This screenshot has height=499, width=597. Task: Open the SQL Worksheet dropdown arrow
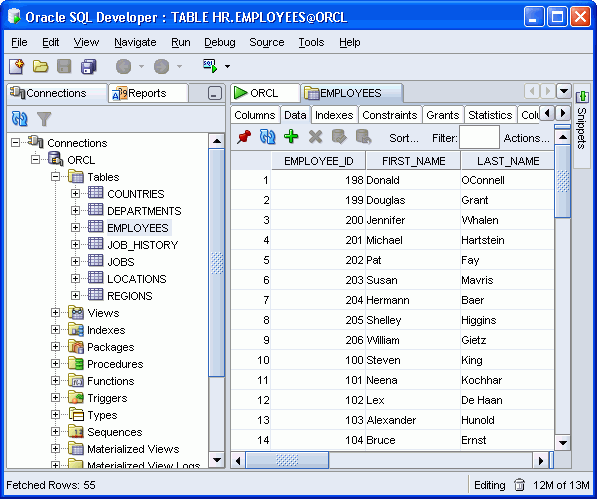click(227, 67)
